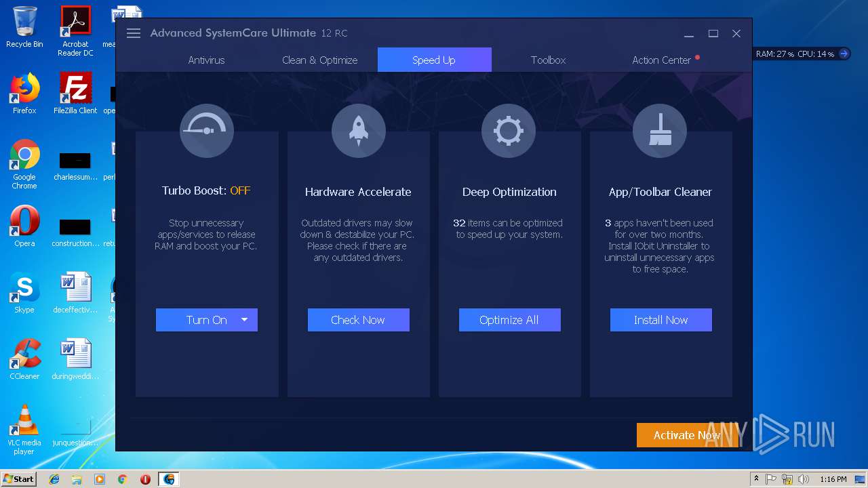
Task: Select the Acrobat Reader DC desktop icon
Action: pos(75,30)
